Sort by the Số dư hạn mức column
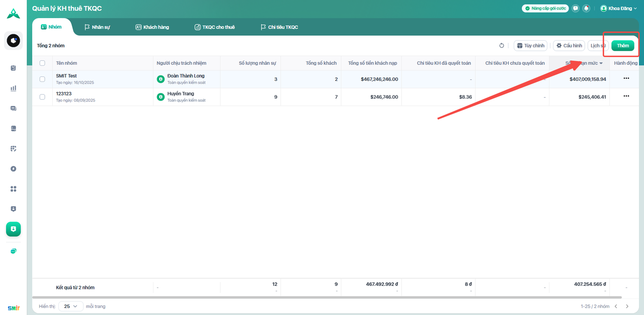The width and height of the screenshot is (644, 315). point(584,63)
